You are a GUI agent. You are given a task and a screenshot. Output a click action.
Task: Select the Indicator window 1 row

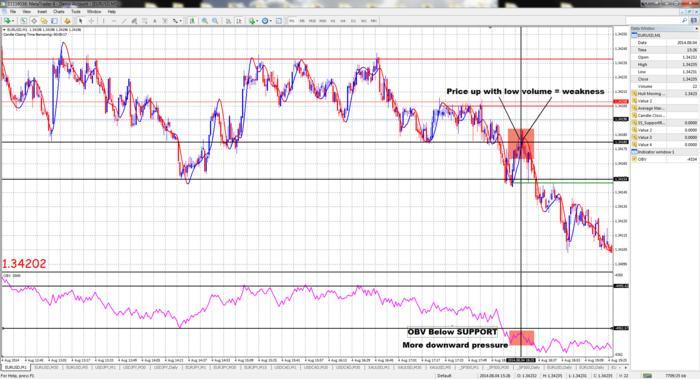[663, 152]
